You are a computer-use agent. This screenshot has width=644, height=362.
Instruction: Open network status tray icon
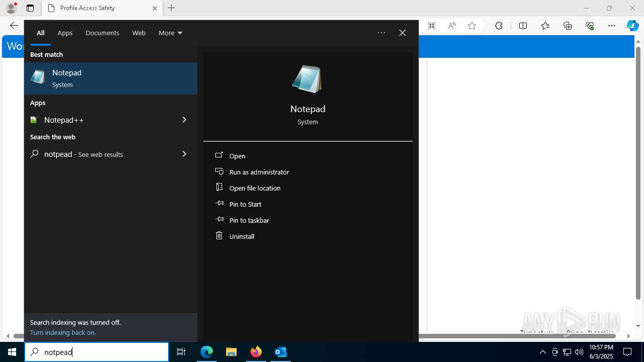[567, 352]
